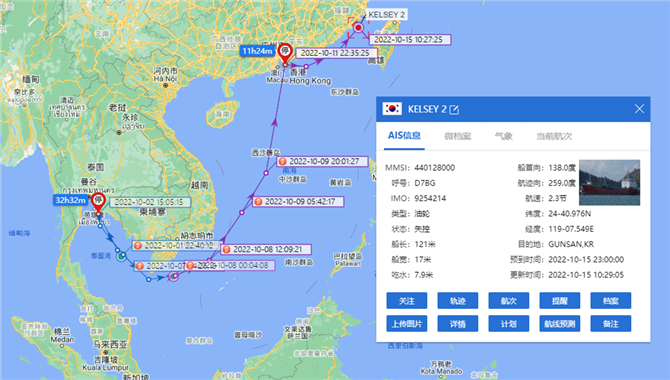Switch to the AIS信息 tab

tap(404, 136)
